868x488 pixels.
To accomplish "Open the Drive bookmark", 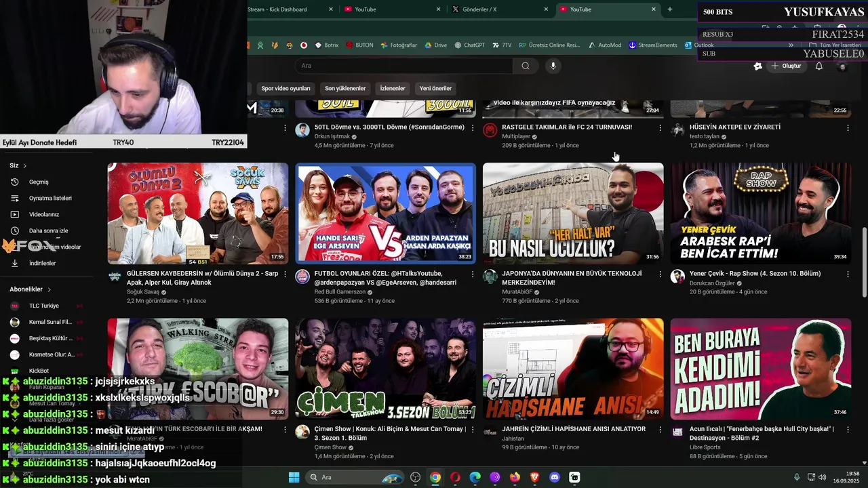I will point(436,45).
